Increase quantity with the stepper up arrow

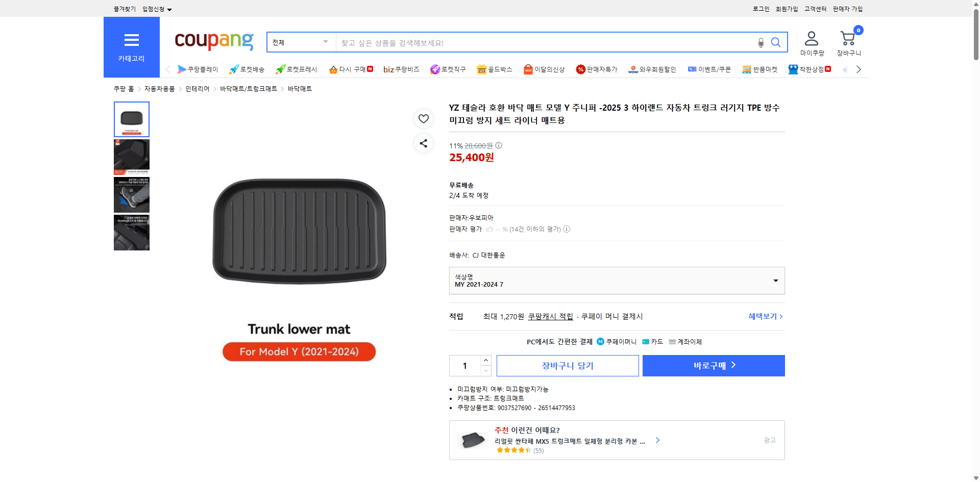tap(485, 360)
